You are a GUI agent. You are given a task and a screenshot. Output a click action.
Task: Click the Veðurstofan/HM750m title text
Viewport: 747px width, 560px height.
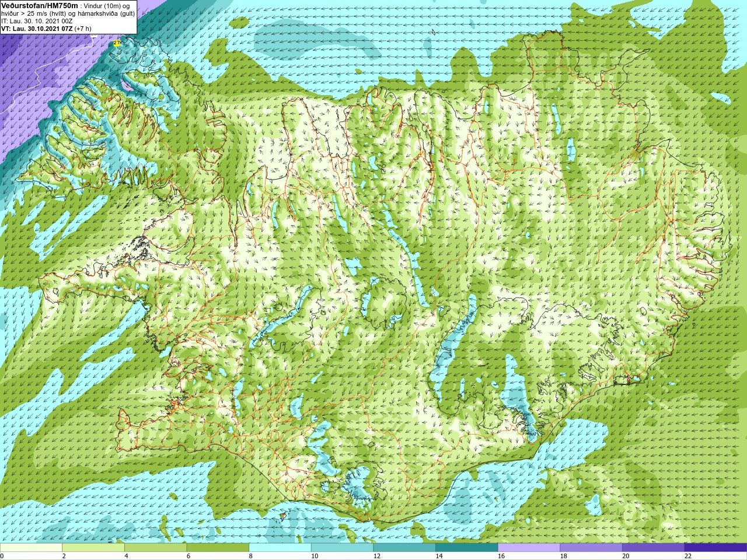pos(39,5)
